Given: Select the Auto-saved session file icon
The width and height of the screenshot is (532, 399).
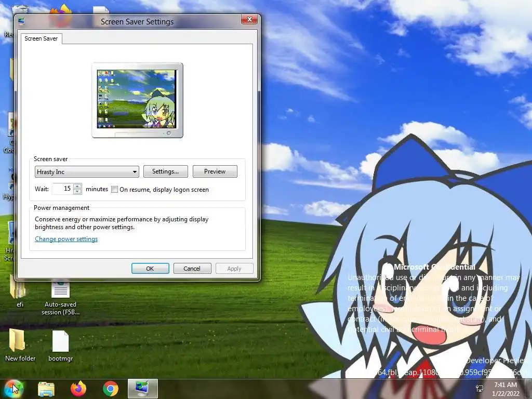Looking at the screenshot, I should 60,298.
